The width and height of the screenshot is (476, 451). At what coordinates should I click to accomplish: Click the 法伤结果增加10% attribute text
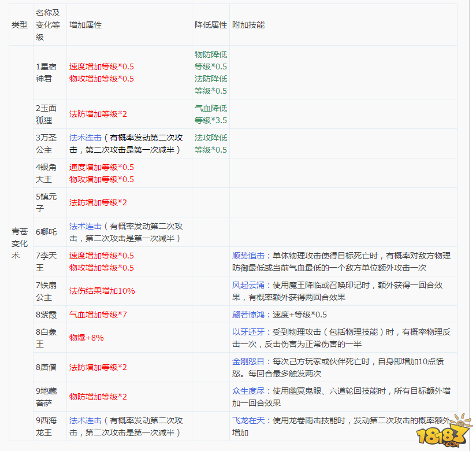[102, 291]
